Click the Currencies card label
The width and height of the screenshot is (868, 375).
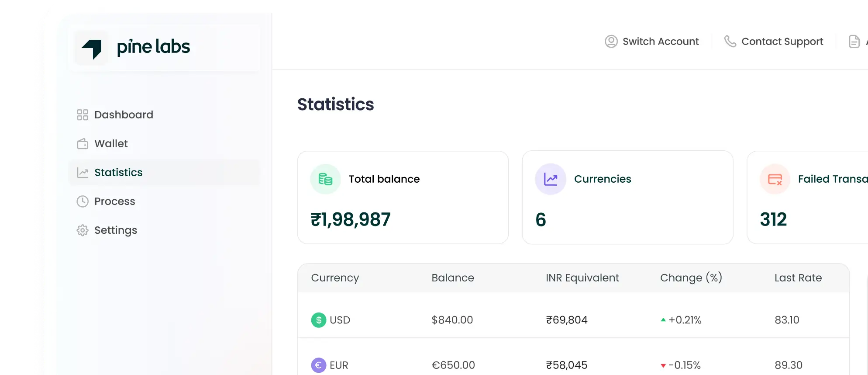pyautogui.click(x=603, y=179)
